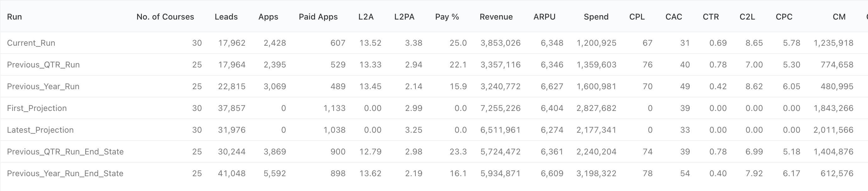This screenshot has width=868, height=191.
Task: Sort by the Leads column header
Action: [x=226, y=17]
